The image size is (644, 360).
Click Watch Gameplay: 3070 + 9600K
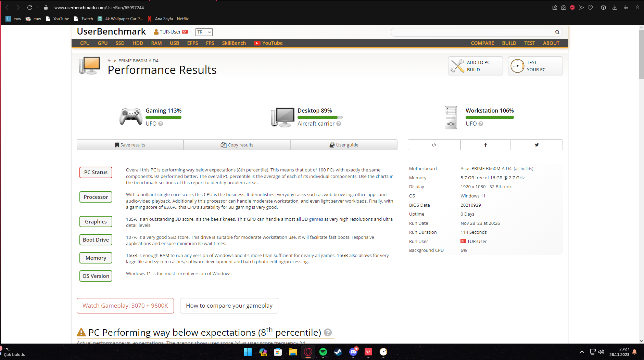click(125, 306)
